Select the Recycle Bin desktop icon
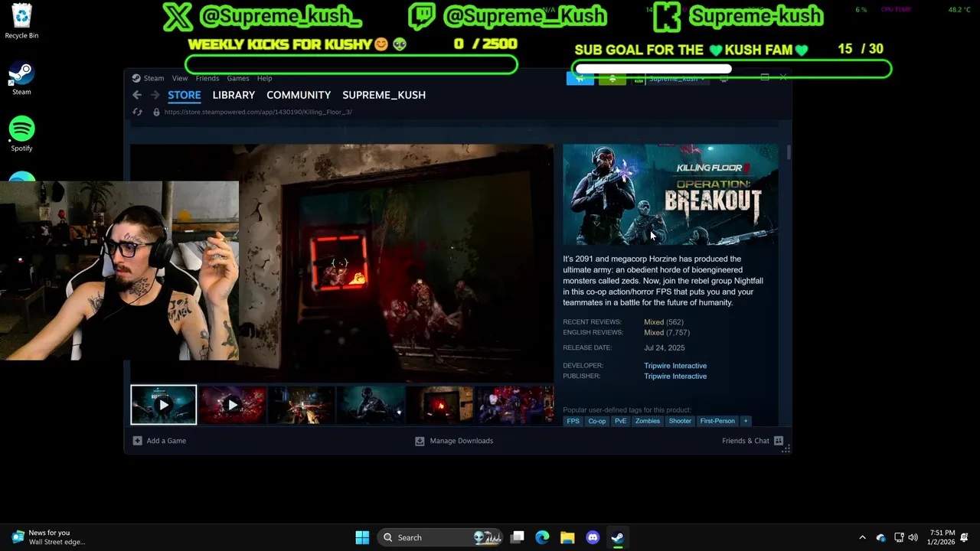Screen dimensions: 980x551 [x=21, y=21]
